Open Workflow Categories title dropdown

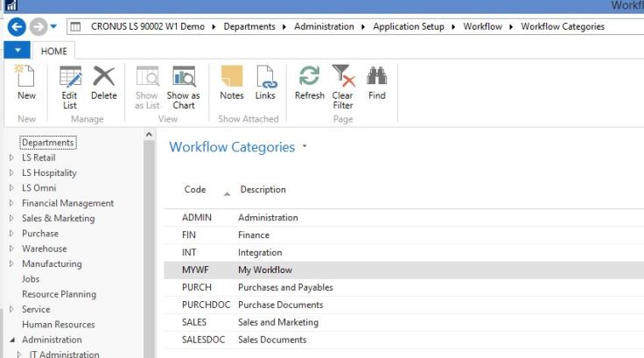click(304, 145)
